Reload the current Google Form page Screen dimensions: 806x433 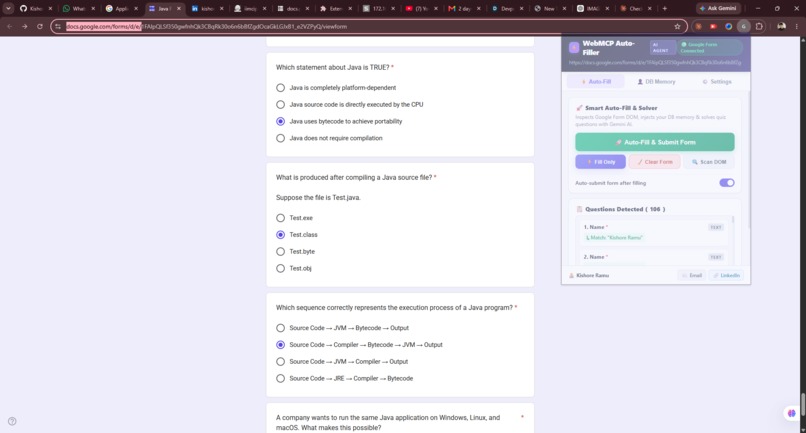40,26
